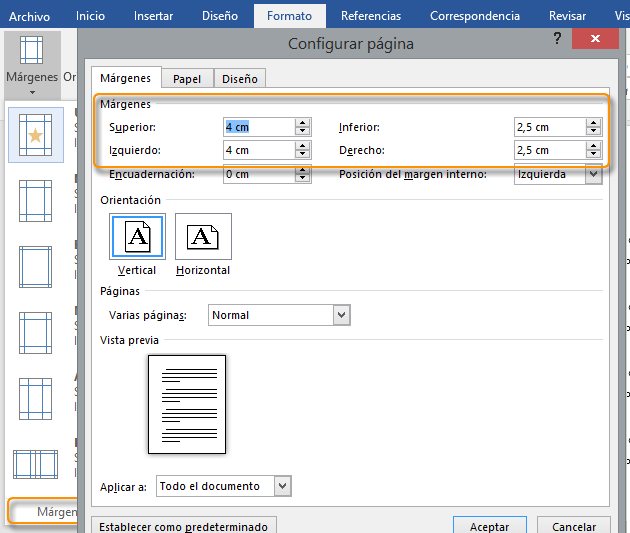
Task: Click the Vista previa page thumbnail
Action: coord(187,404)
